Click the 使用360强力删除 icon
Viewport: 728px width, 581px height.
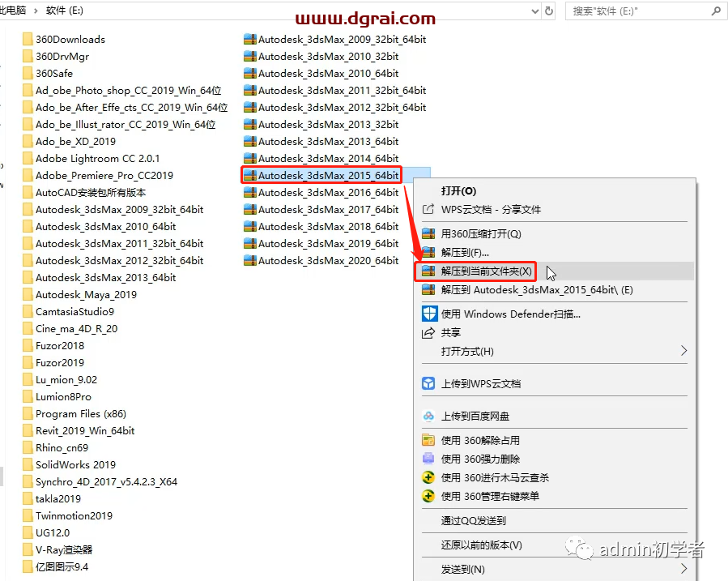[x=428, y=459]
